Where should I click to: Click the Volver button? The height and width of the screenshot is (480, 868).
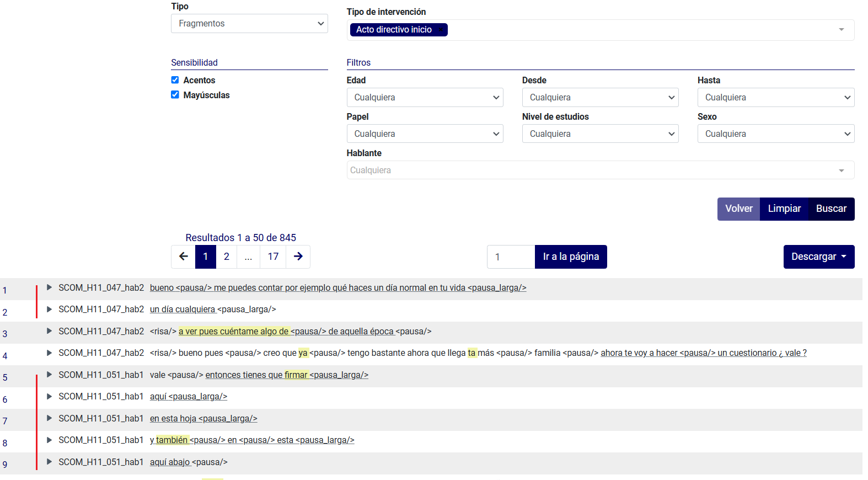738,209
